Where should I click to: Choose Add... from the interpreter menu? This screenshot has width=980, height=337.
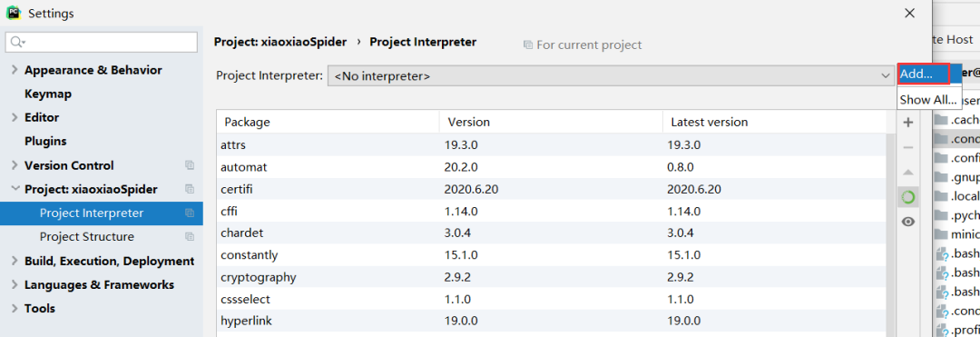[x=924, y=74]
